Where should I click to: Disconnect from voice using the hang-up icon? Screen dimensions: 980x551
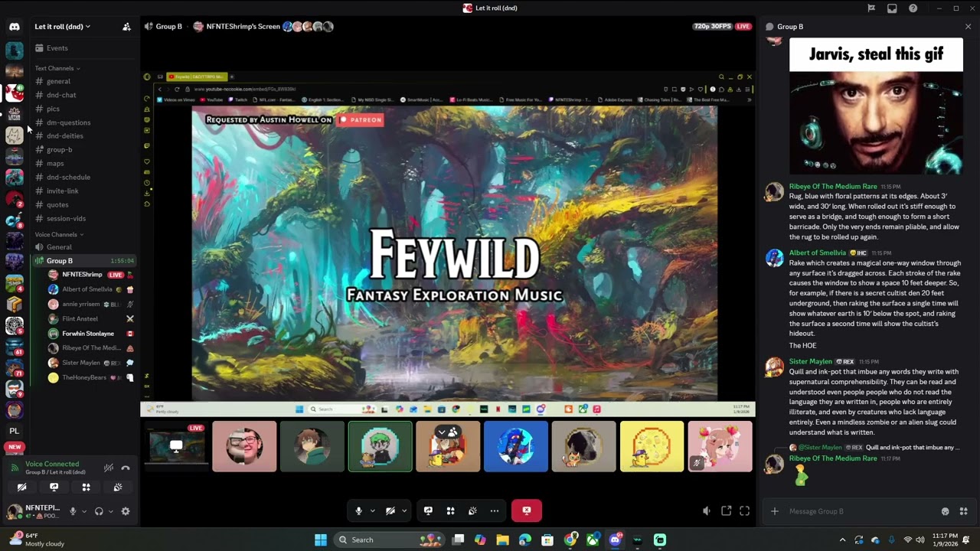126,468
